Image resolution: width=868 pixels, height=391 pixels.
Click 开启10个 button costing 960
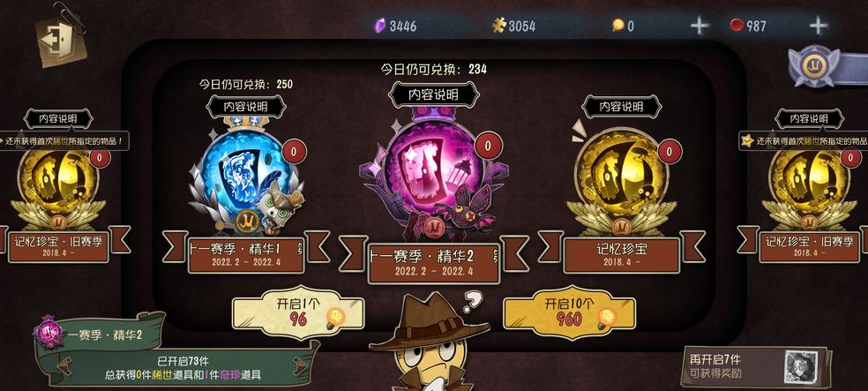568,312
